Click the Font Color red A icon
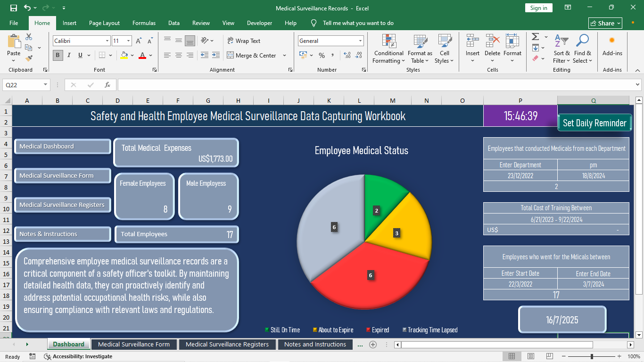This screenshot has width=644, height=362. point(142,55)
